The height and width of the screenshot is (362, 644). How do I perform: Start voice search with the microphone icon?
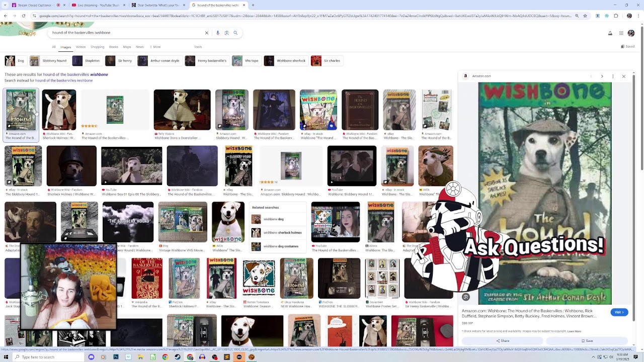click(218, 33)
